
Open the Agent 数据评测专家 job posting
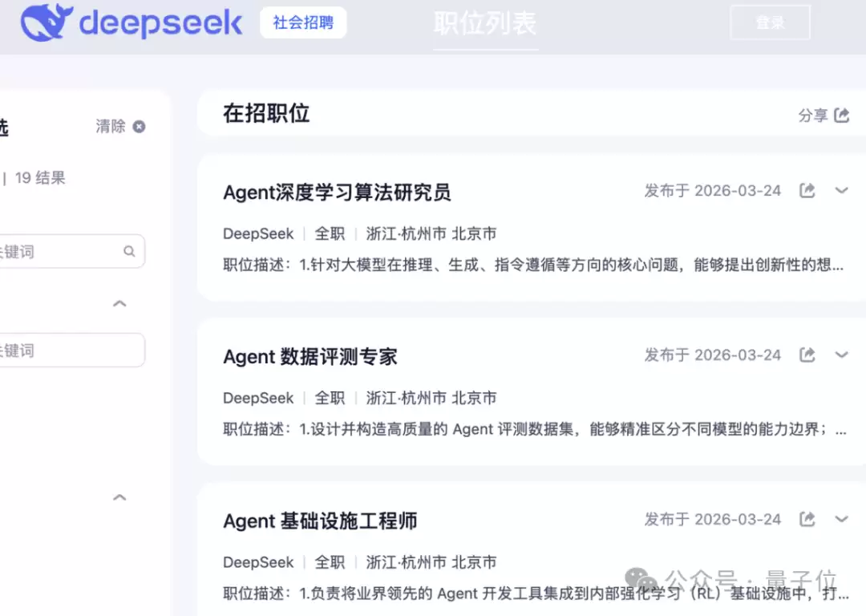310,356
